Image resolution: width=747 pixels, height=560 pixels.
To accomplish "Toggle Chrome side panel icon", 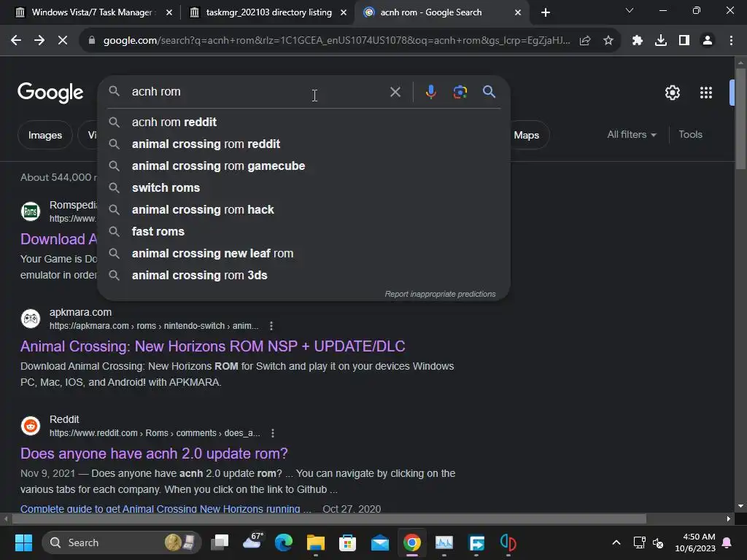I will pyautogui.click(x=684, y=41).
